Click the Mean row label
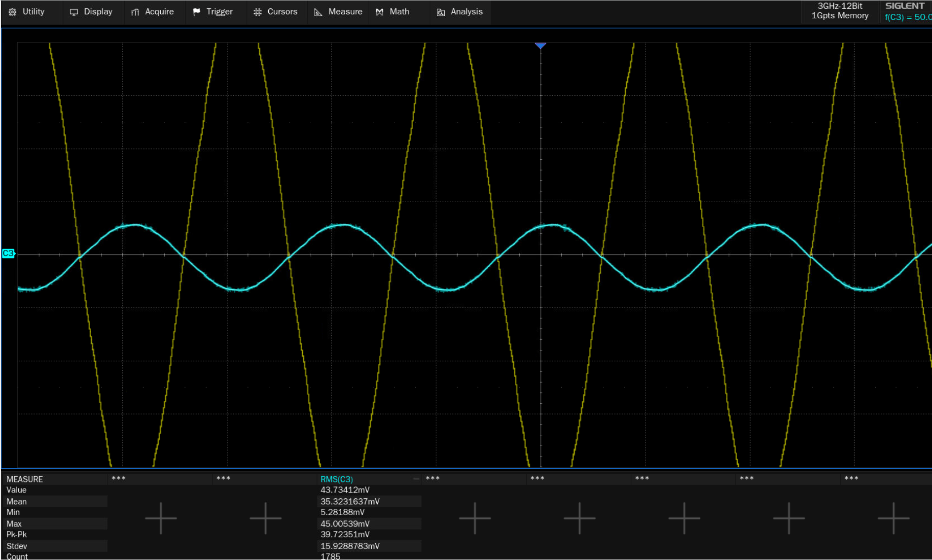Screen dimensions: 932x560 [x=16, y=501]
